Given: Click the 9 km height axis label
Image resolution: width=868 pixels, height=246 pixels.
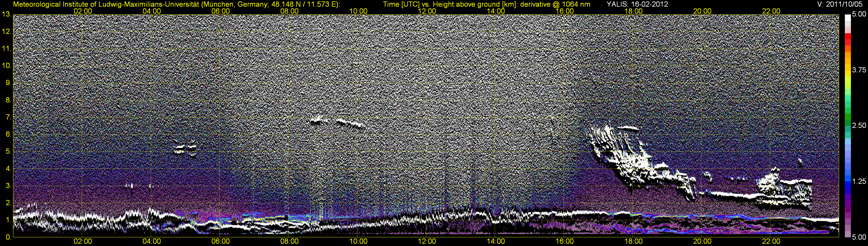Looking at the screenshot, I should 8,83.
